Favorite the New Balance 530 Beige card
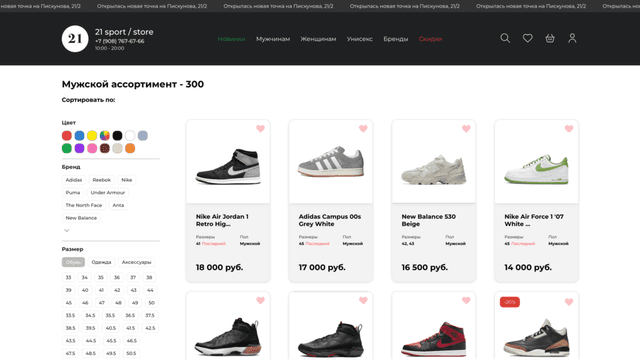Image resolution: width=640 pixels, height=360 pixels. [466, 129]
